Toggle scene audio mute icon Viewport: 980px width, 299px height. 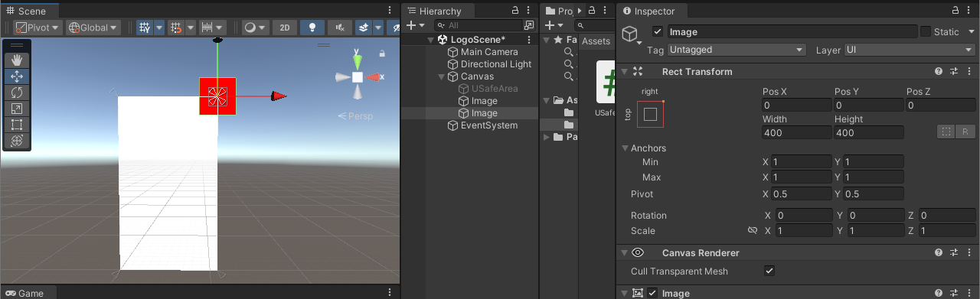point(340,28)
